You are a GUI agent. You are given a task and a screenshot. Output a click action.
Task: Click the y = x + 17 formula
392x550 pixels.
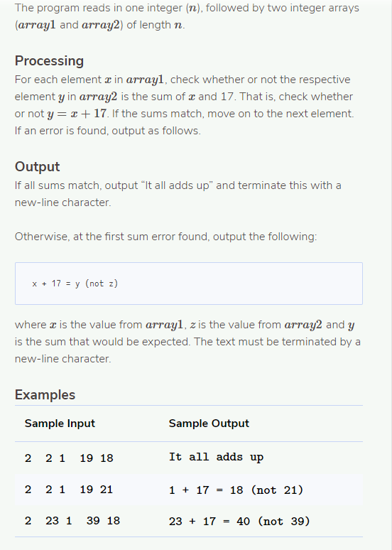(77, 114)
